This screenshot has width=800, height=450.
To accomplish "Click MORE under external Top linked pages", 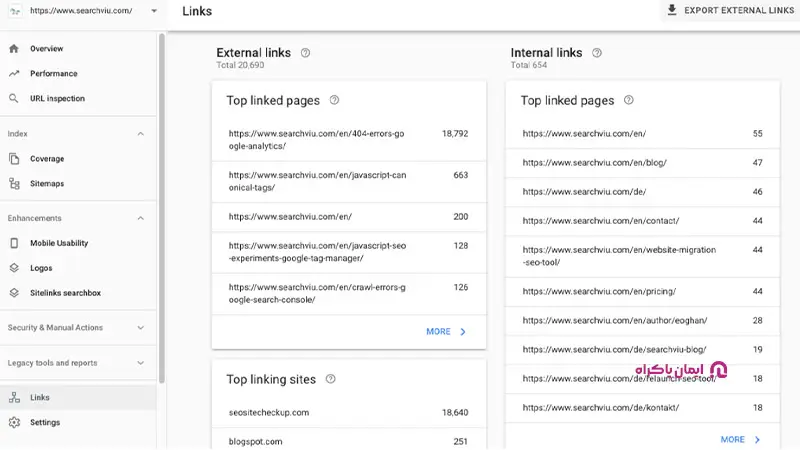I will pyautogui.click(x=446, y=331).
